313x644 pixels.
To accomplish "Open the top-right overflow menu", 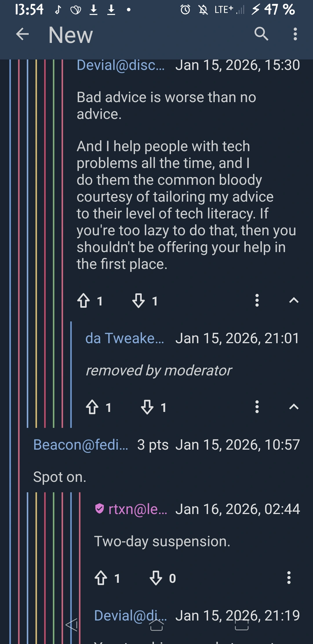I will point(295,34).
